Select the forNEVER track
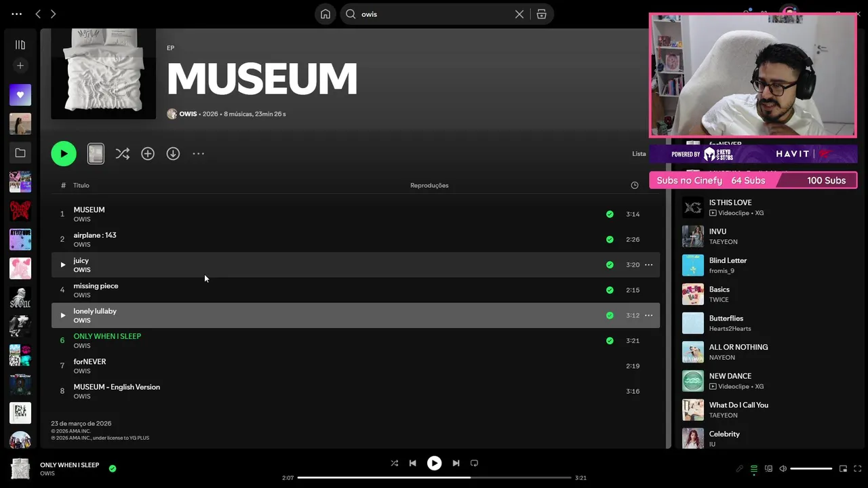868x488 pixels. (x=355, y=366)
